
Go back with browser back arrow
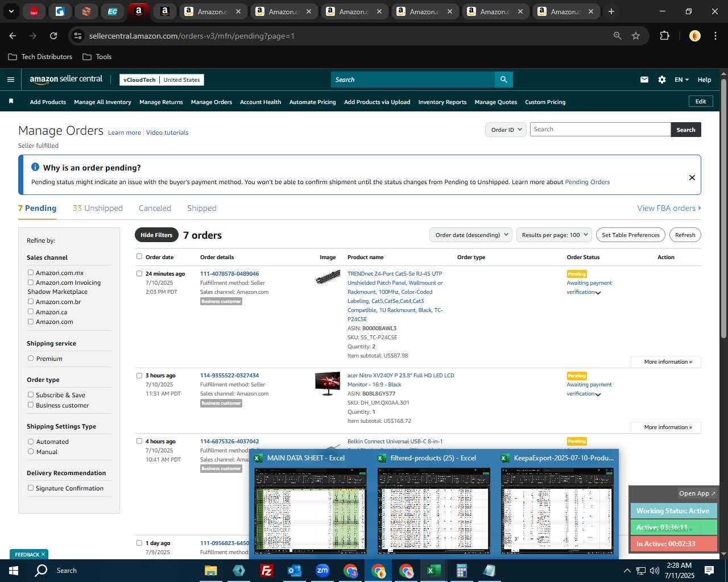pyautogui.click(x=13, y=36)
